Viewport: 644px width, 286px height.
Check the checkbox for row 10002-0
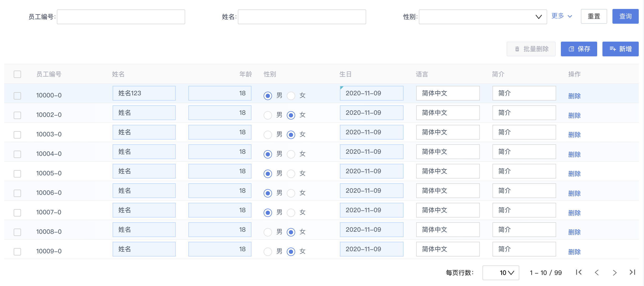(x=17, y=115)
